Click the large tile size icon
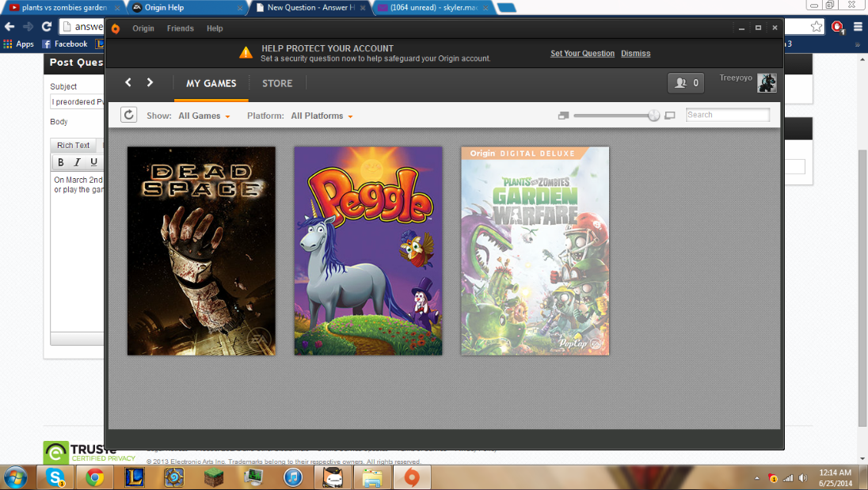Image resolution: width=868 pixels, height=490 pixels. [670, 116]
